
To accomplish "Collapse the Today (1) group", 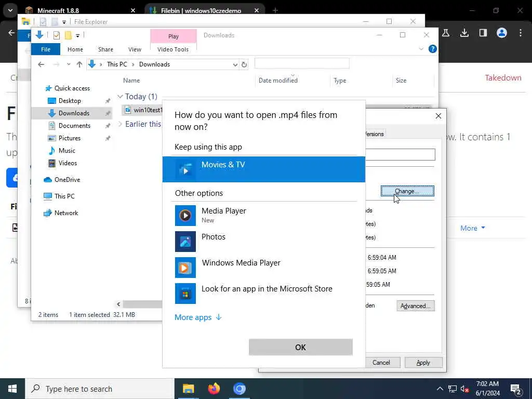I will [120, 97].
